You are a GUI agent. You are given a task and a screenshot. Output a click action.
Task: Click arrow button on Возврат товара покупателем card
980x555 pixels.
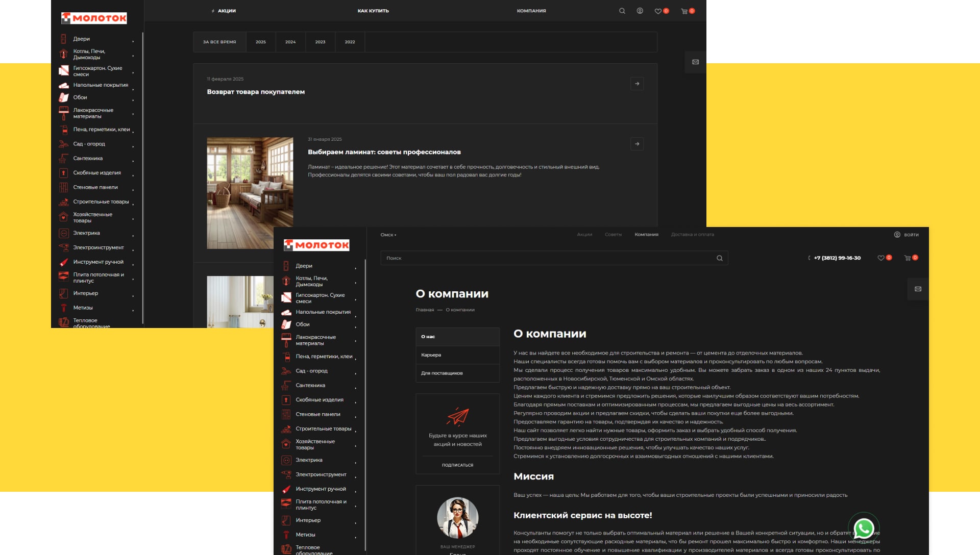coord(637,84)
